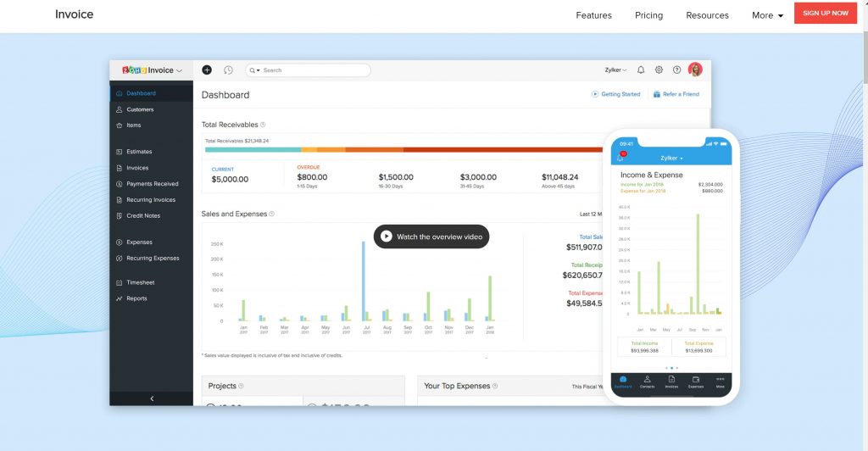Open the Features link
Image resolution: width=868 pixels, height=451 pixels.
593,15
